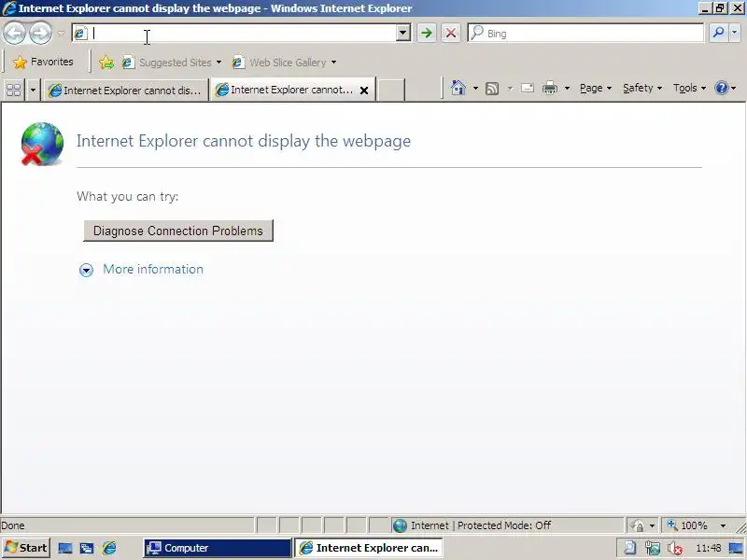Switch to Computer window in taskbar
This screenshot has height=560, width=747.
[x=218, y=548]
